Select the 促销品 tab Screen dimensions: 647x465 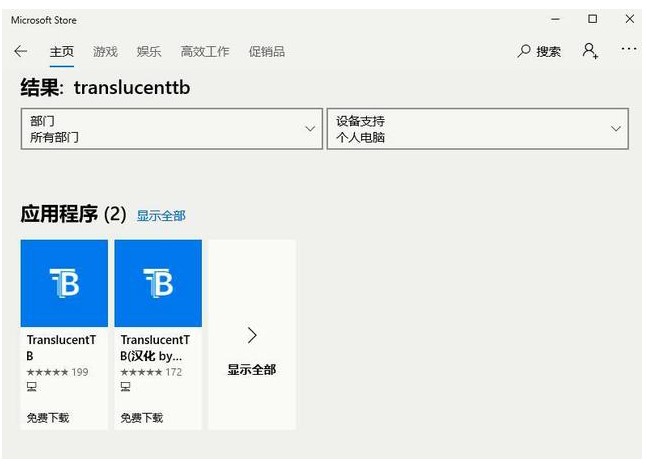[266, 52]
